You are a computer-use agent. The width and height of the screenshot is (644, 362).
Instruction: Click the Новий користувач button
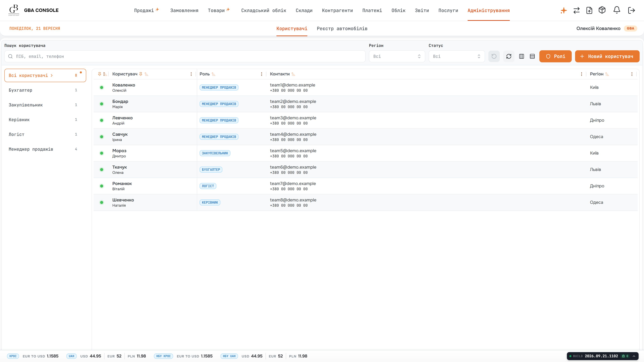click(x=607, y=56)
